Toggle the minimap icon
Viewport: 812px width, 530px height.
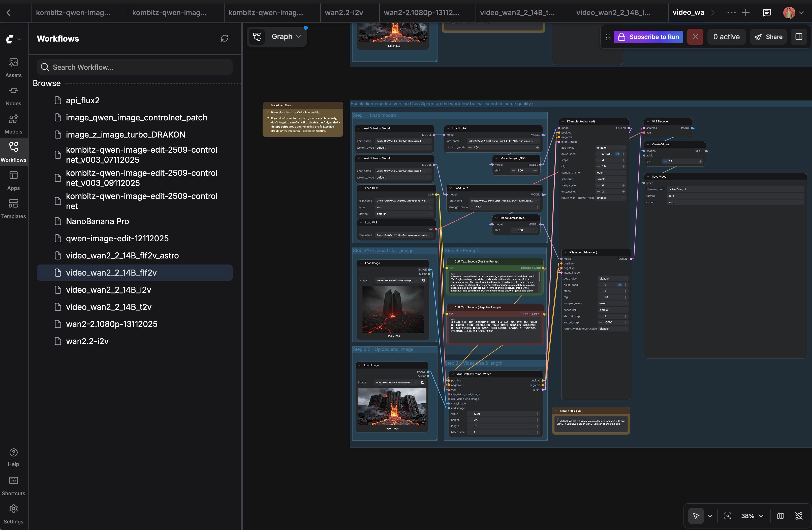(x=780, y=516)
